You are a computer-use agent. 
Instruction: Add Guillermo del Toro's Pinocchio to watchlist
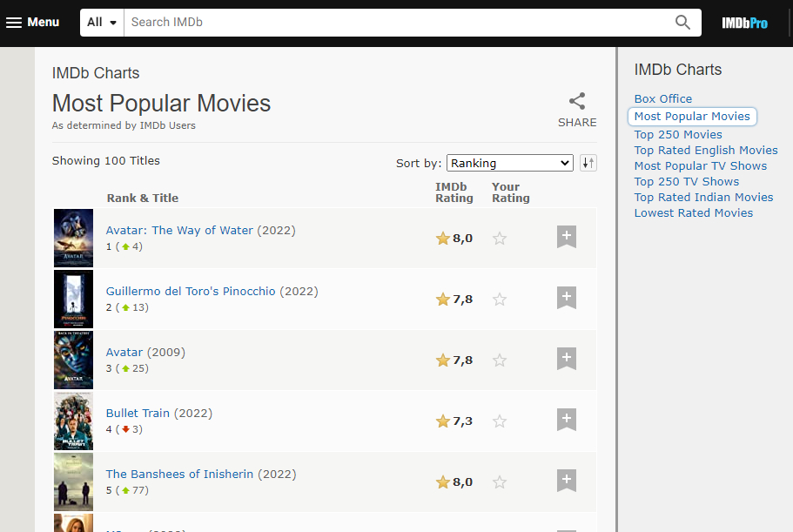coord(567,298)
